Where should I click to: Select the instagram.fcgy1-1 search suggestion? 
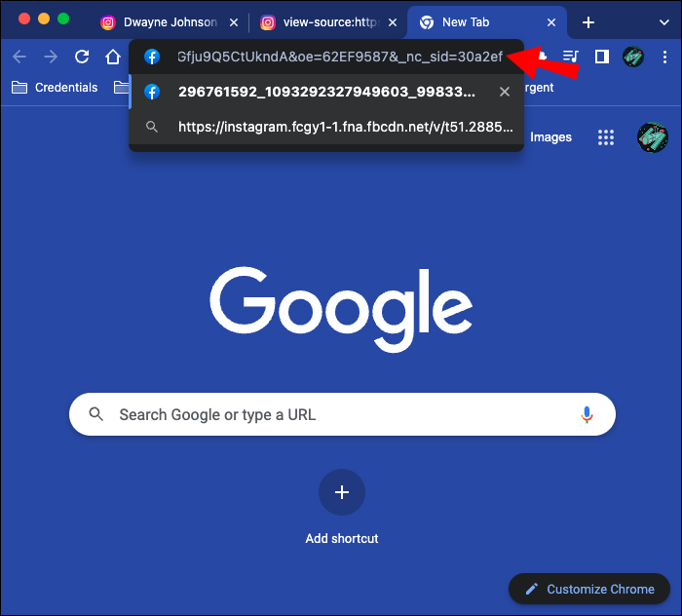(x=326, y=127)
